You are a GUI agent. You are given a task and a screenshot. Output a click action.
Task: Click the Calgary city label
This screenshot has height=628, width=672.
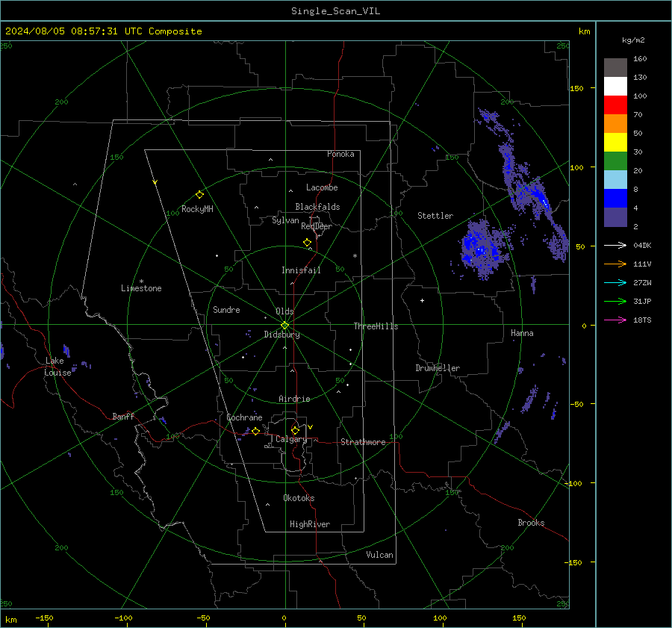[291, 439]
